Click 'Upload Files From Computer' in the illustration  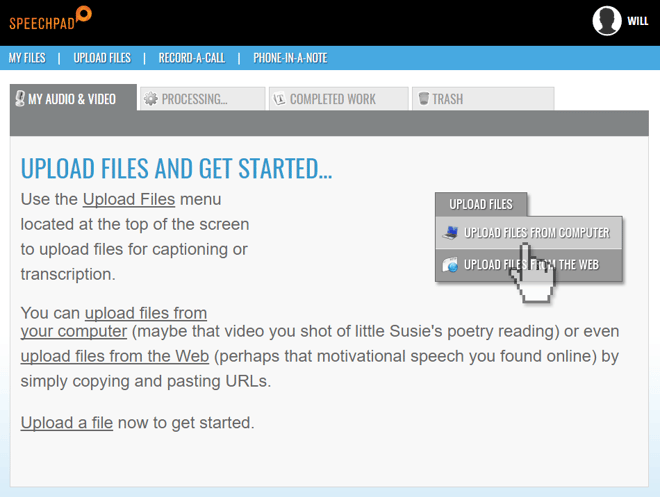(x=529, y=233)
